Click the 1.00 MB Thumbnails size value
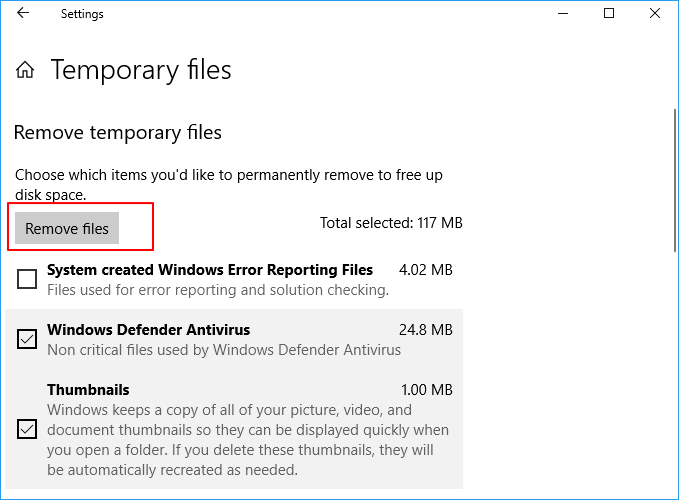Image resolution: width=679 pixels, height=500 pixels. click(x=426, y=390)
